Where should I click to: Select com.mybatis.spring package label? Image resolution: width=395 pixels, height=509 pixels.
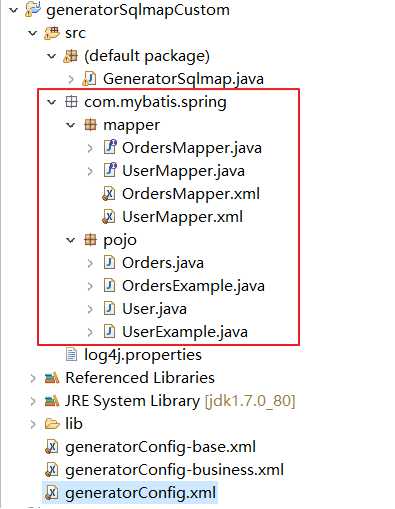(x=155, y=102)
